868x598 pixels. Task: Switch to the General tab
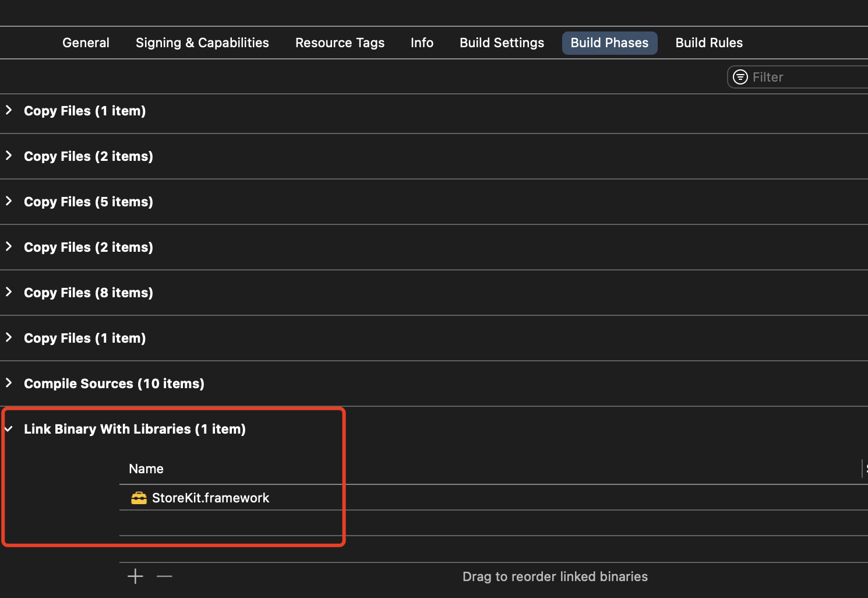coord(86,43)
